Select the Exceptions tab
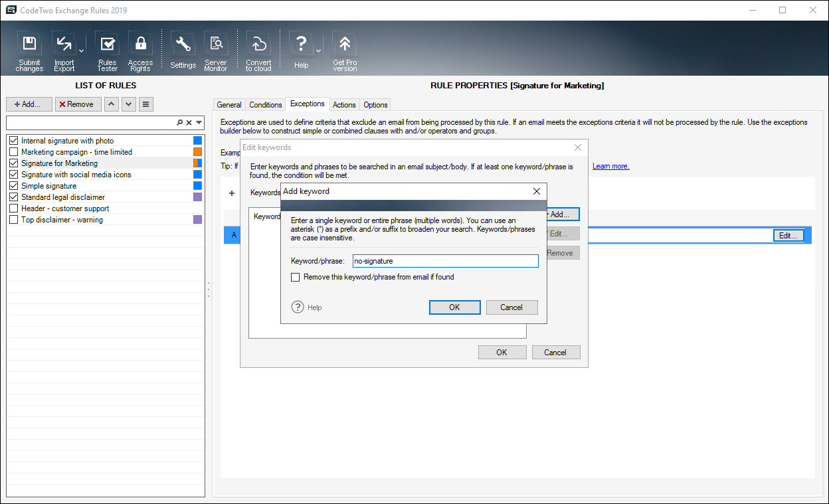Image resolution: width=829 pixels, height=504 pixels. point(308,104)
